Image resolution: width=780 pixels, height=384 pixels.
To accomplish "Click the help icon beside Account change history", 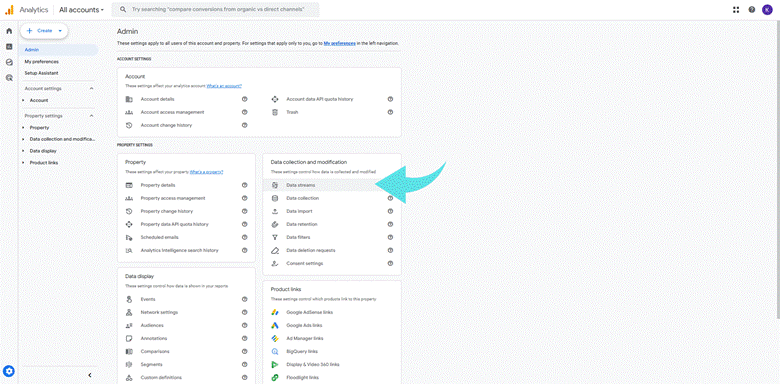I will (x=244, y=125).
